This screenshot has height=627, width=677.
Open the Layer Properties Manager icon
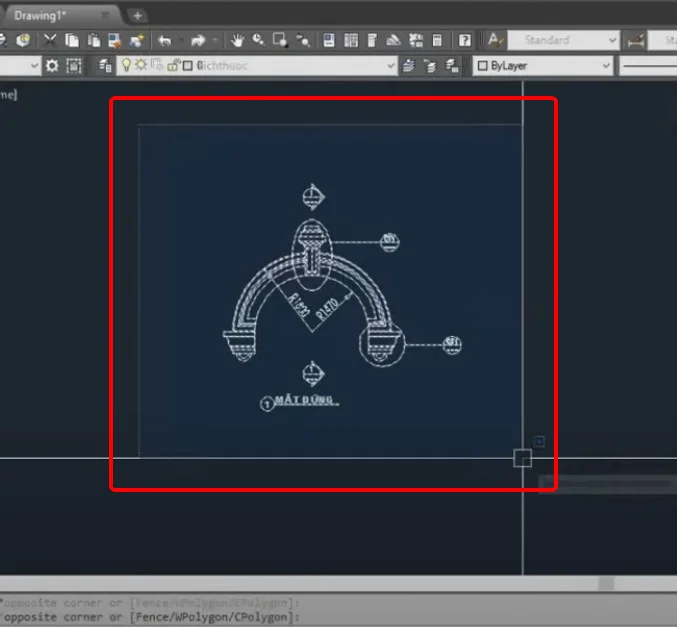pyautogui.click(x=105, y=66)
